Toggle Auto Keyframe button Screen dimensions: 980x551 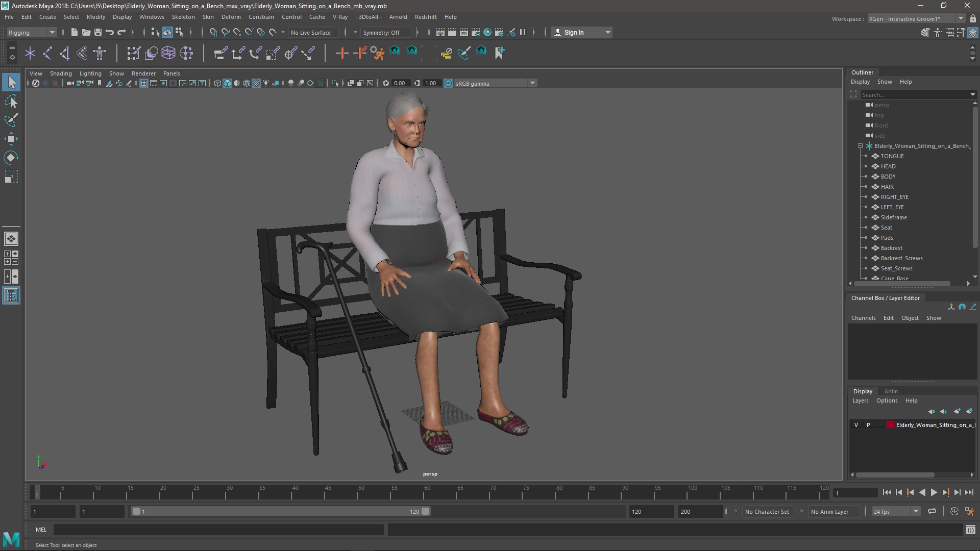[954, 511]
